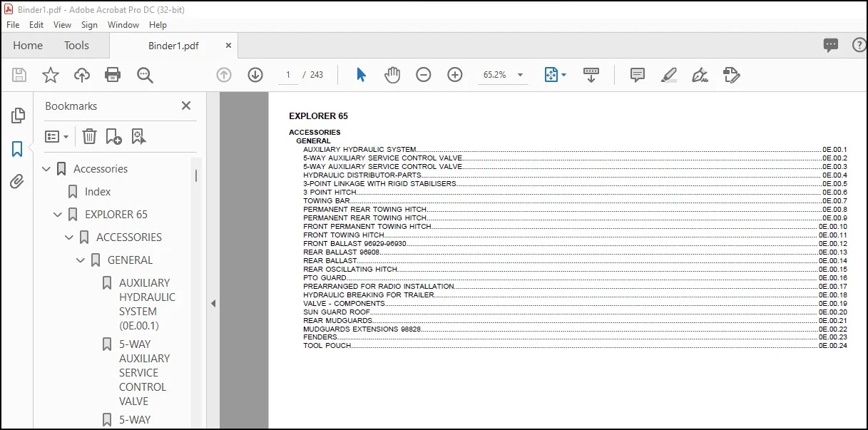Select the Highlight text pen tool
Screen dimensions: 868x430
click(x=669, y=75)
